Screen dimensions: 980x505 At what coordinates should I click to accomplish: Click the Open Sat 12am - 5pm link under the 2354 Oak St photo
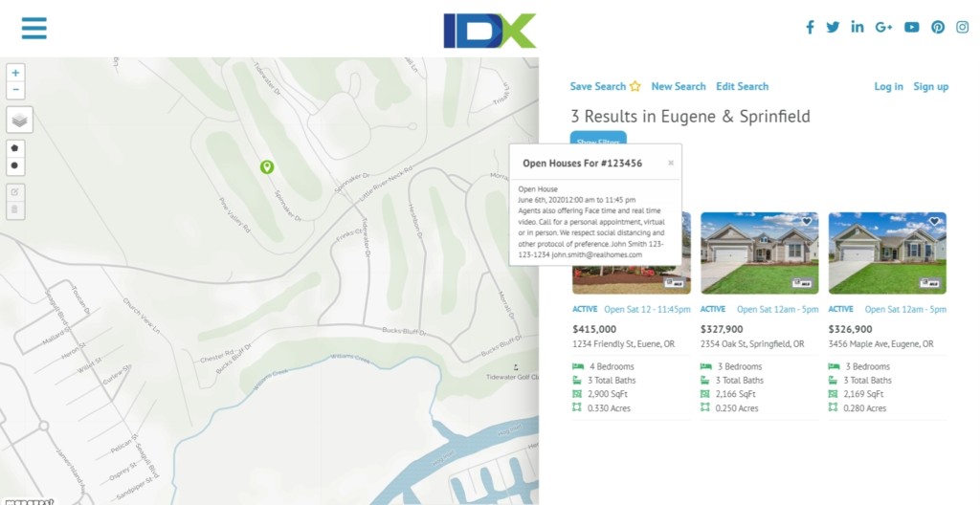click(777, 309)
